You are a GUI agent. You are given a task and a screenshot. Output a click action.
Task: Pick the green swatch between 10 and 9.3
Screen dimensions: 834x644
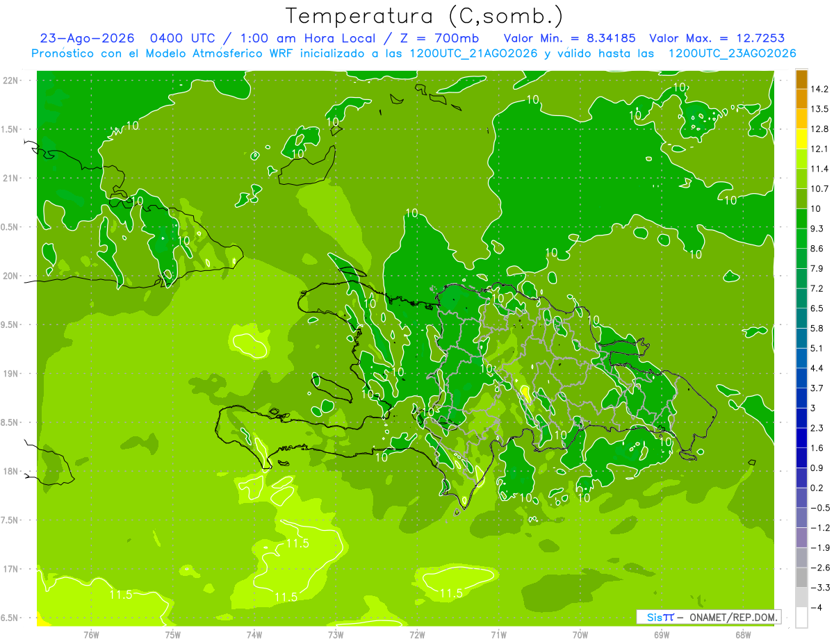801,219
